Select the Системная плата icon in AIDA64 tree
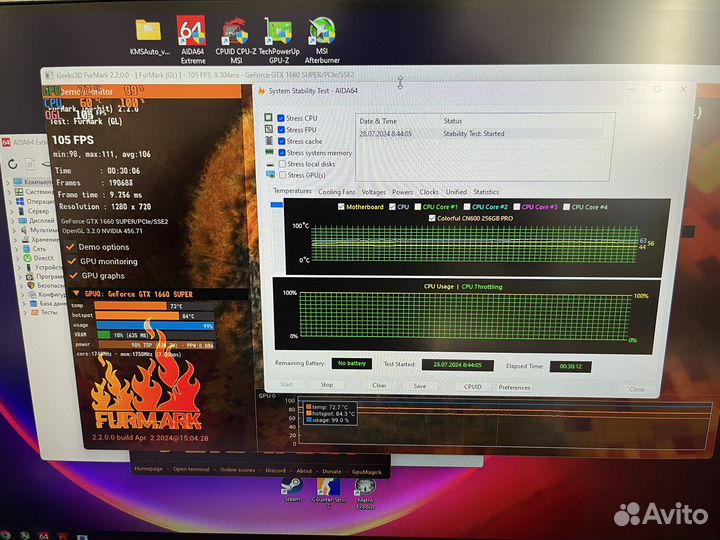 tap(19, 191)
